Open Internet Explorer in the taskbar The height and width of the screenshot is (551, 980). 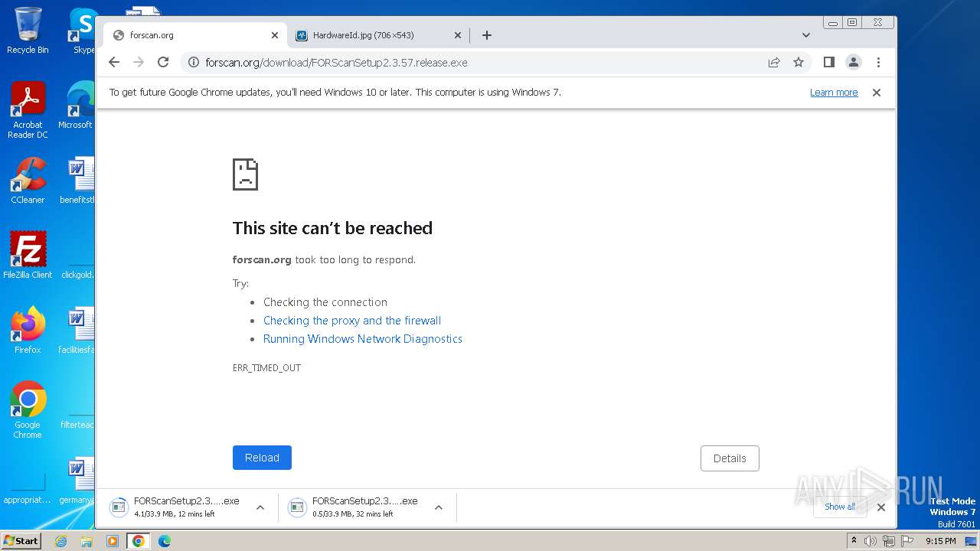point(60,541)
